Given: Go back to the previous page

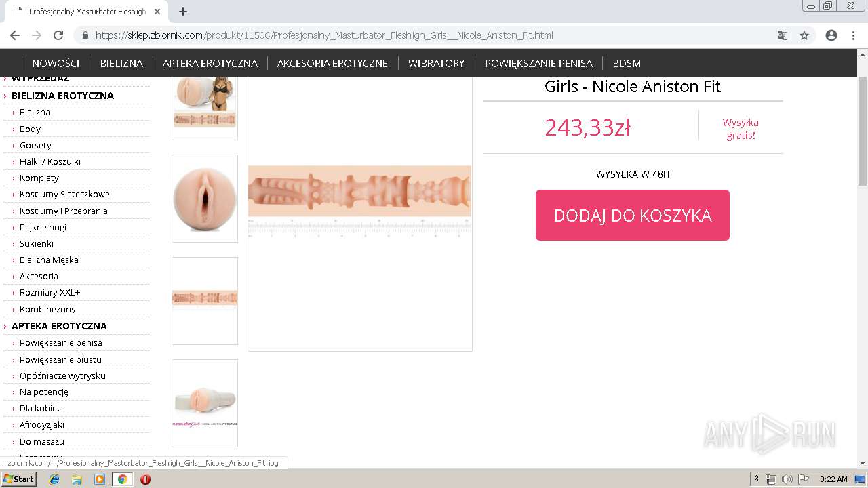Looking at the screenshot, I should (x=15, y=35).
